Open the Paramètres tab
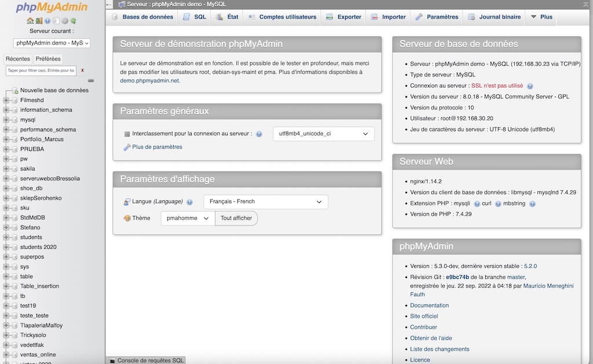The width and height of the screenshot is (593, 364). click(437, 17)
